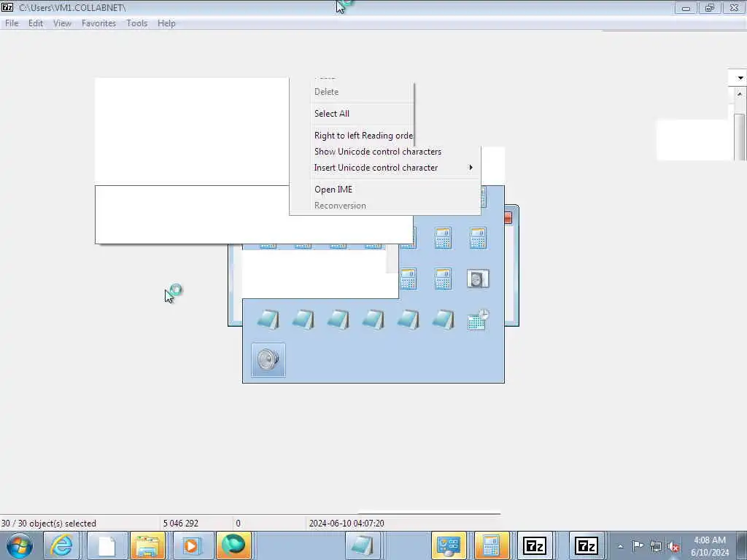Open Windows Explorer from the taskbar
The image size is (747, 560).
(x=147, y=545)
